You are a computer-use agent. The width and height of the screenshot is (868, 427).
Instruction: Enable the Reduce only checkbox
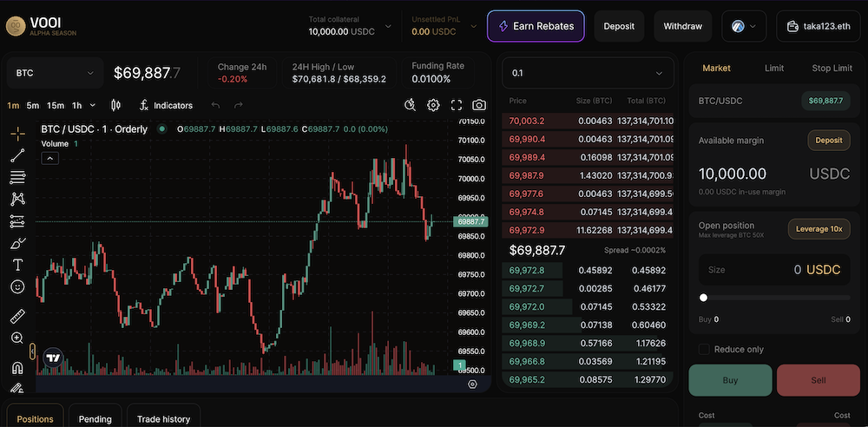click(704, 350)
